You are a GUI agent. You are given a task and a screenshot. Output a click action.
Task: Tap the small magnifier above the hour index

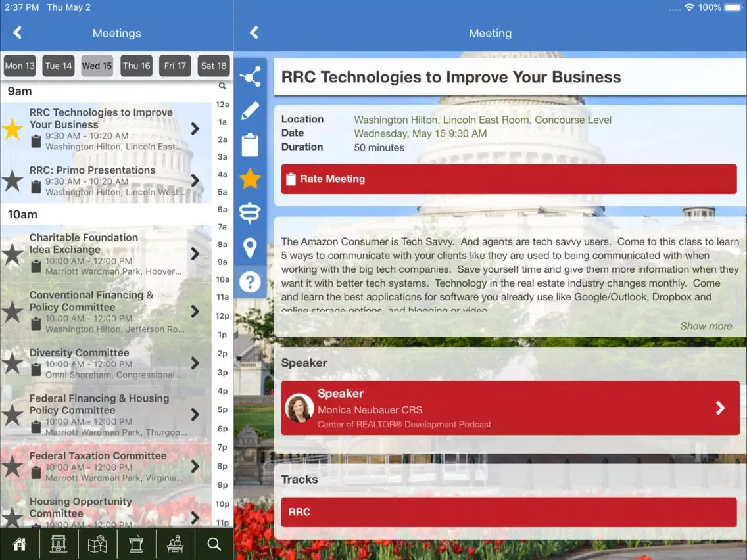pos(222,86)
